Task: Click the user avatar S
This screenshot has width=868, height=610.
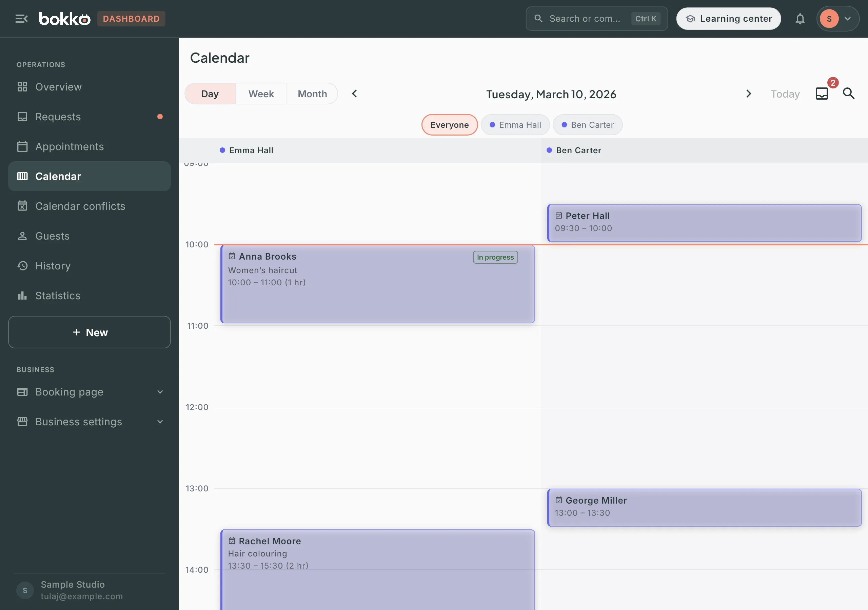Action: pos(829,19)
